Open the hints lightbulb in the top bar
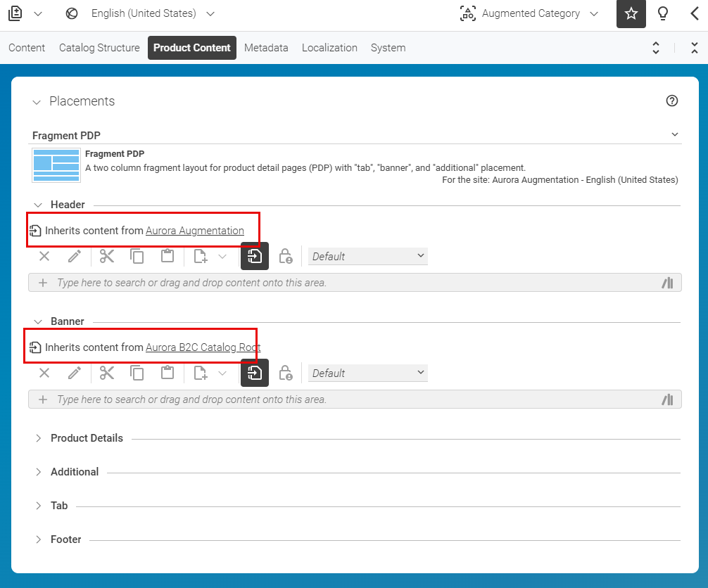 click(x=662, y=13)
